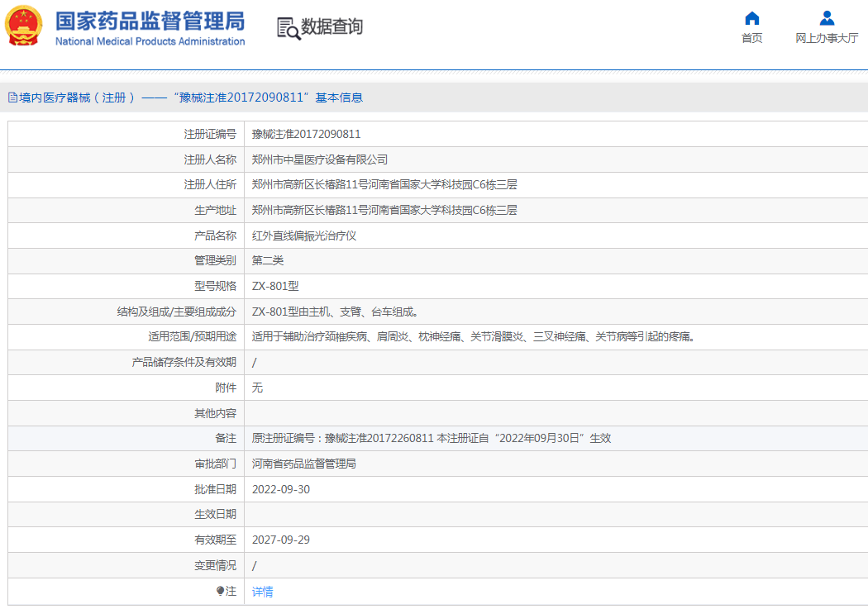
Task: Click the 适用范围 description text
Action: pos(474,337)
